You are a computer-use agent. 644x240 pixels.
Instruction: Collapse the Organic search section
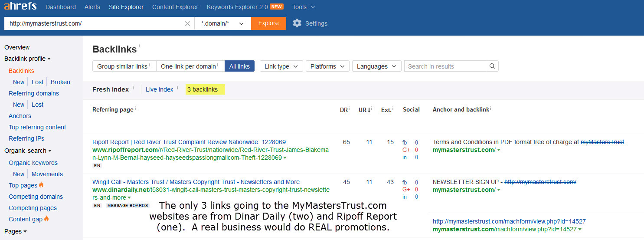pyautogui.click(x=28, y=151)
